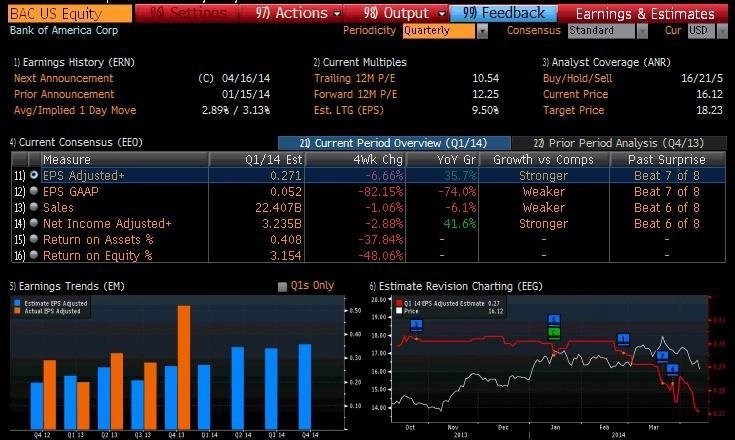
Task: Open the 97) Actions menu
Action: [297, 13]
